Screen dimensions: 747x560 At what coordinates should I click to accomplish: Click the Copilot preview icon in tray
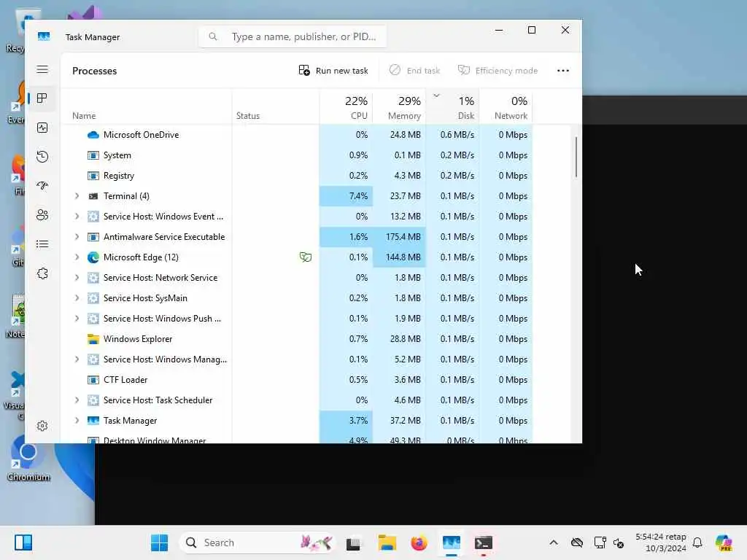(724, 542)
